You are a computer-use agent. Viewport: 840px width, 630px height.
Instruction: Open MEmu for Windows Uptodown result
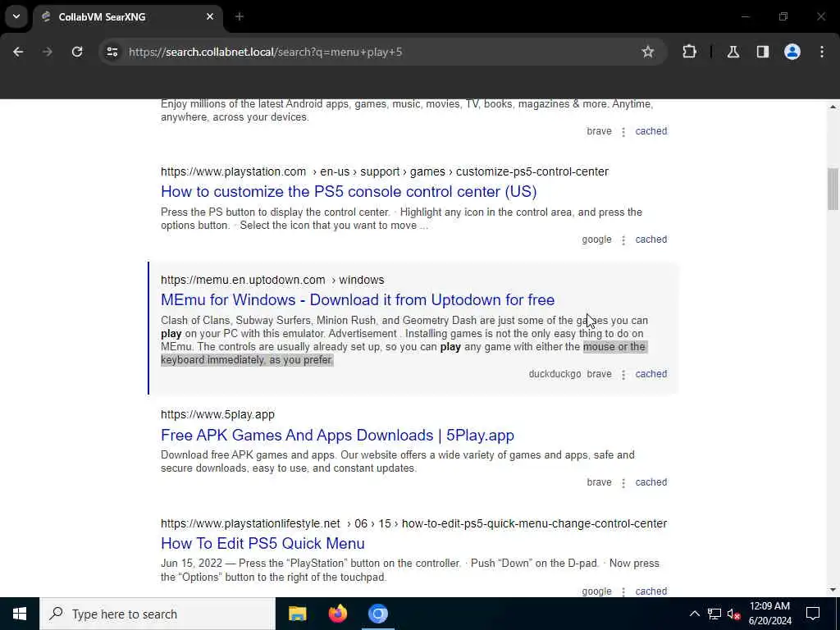358,300
